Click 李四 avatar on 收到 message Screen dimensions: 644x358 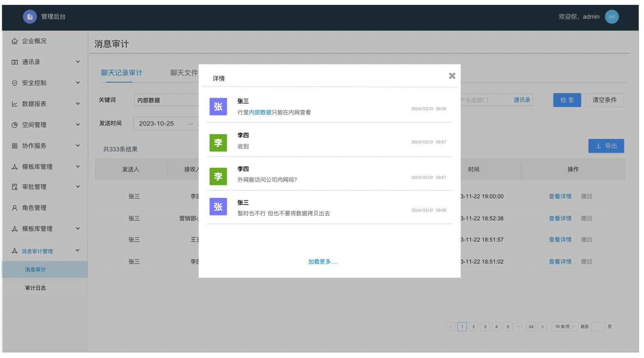click(x=218, y=143)
